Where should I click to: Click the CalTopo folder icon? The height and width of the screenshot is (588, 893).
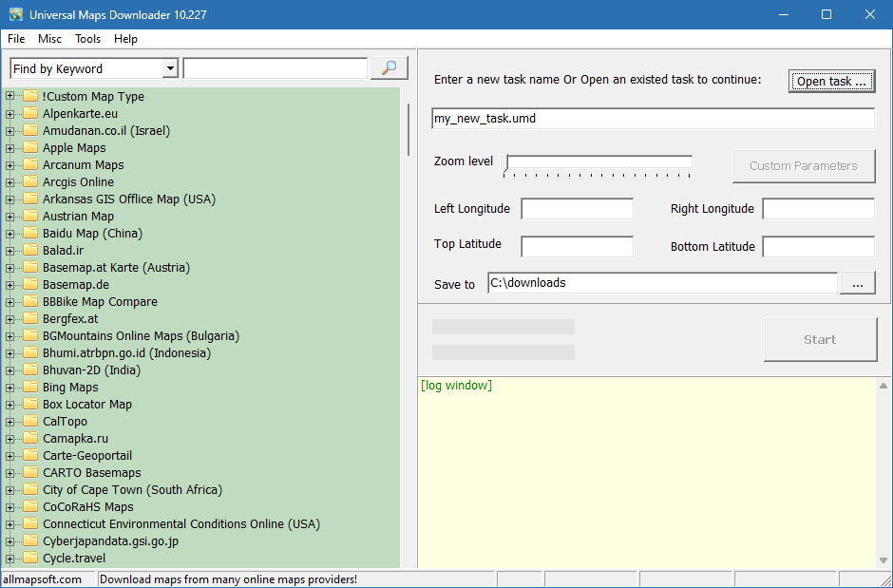(29, 422)
